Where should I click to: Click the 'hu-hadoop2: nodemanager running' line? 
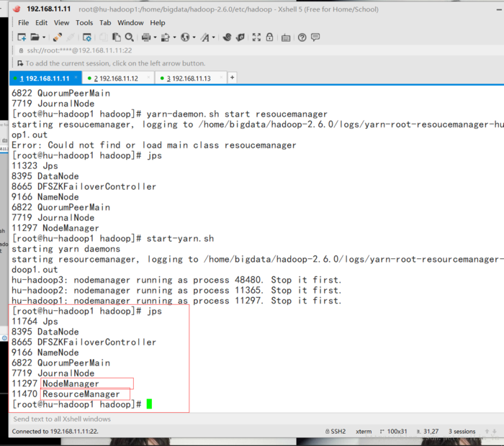coord(176,291)
